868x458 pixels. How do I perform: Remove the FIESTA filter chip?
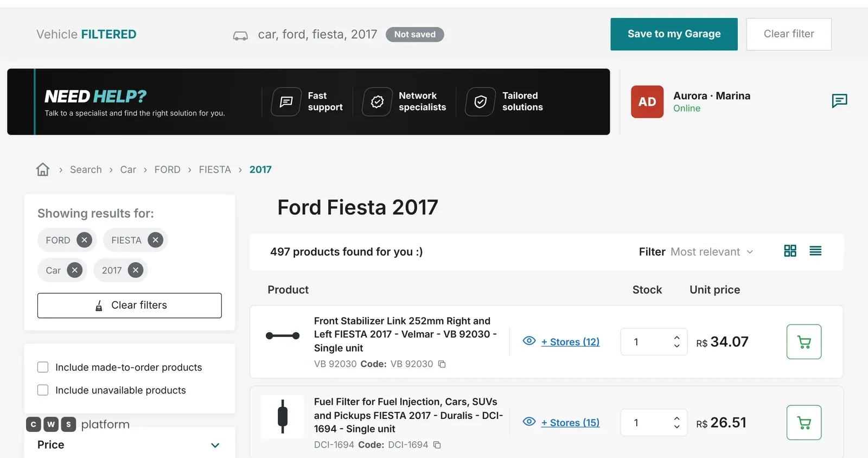[155, 240]
